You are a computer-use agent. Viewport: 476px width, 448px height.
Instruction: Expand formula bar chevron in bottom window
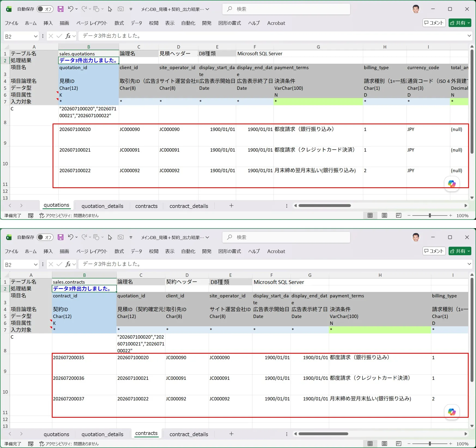469,264
